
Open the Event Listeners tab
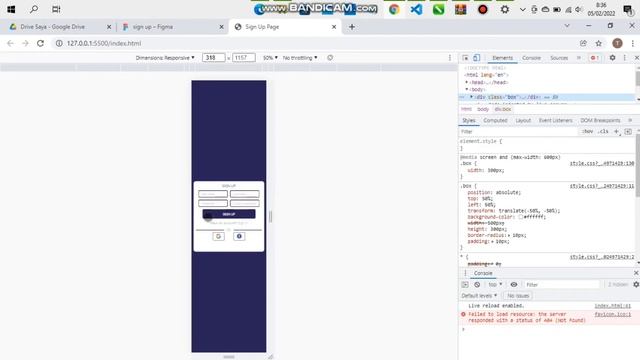(x=556, y=120)
